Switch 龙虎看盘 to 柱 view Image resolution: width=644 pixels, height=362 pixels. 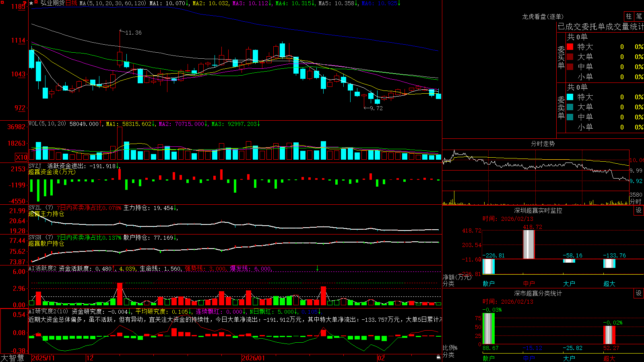tap(629, 16)
